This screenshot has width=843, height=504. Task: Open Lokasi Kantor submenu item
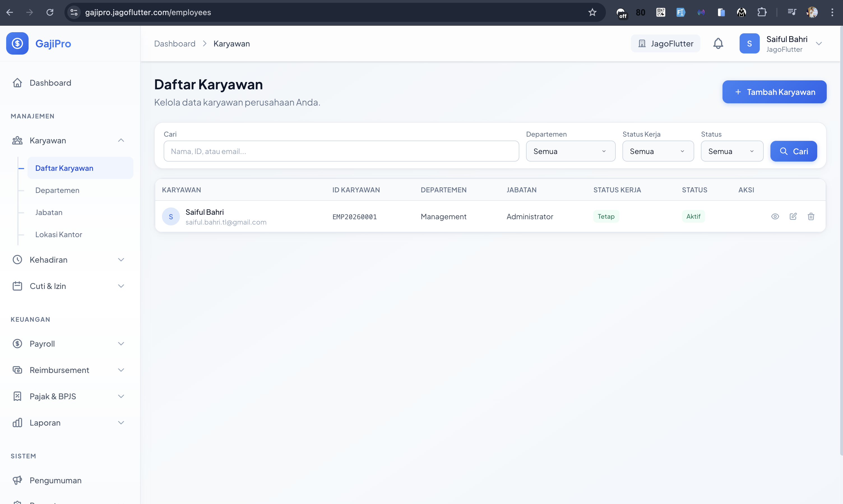59,234
